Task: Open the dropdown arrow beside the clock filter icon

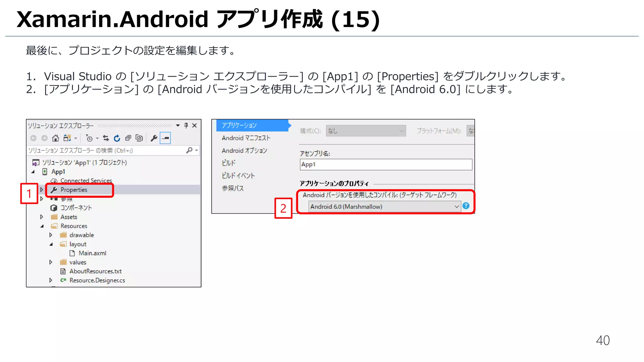Action: (x=97, y=138)
